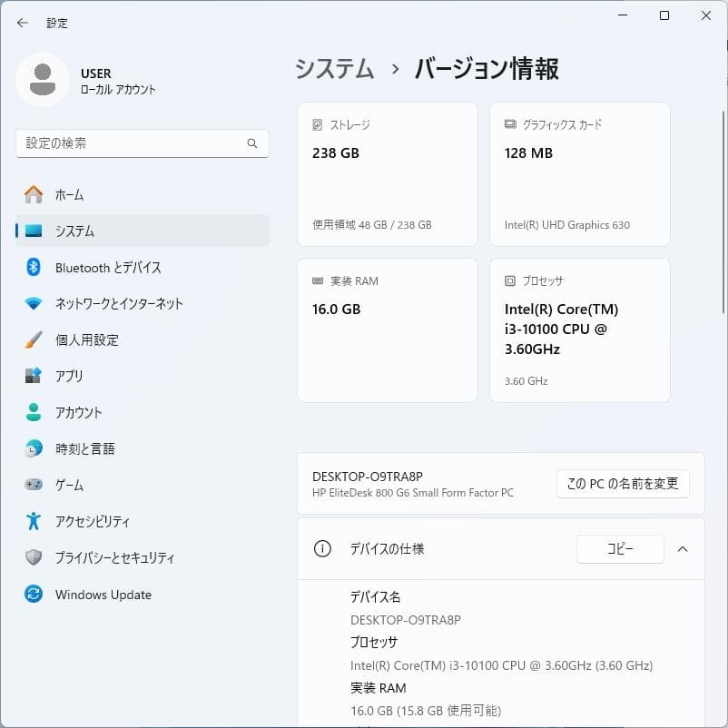Click the game controller icon for ゲーム
The width and height of the screenshot is (728, 728).
coord(34,485)
